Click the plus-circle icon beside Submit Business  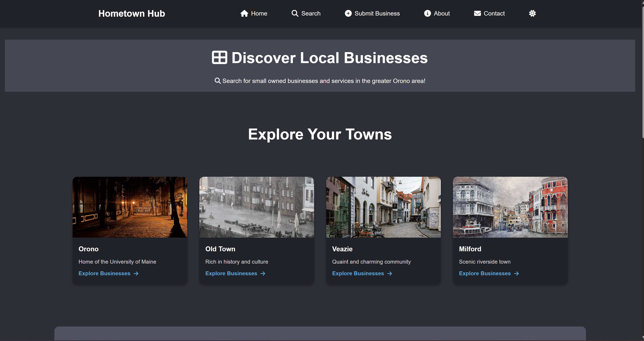click(348, 13)
